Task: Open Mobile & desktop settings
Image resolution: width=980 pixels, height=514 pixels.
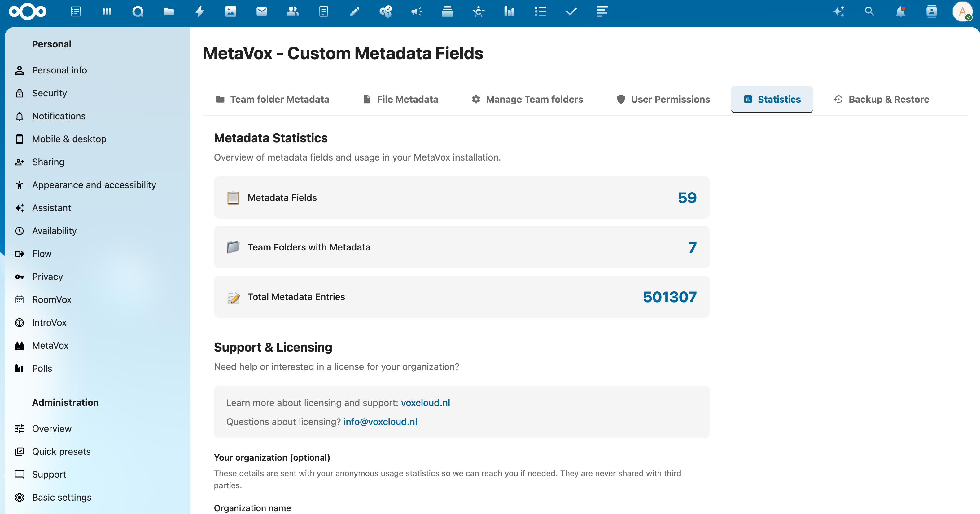Action: (97, 139)
